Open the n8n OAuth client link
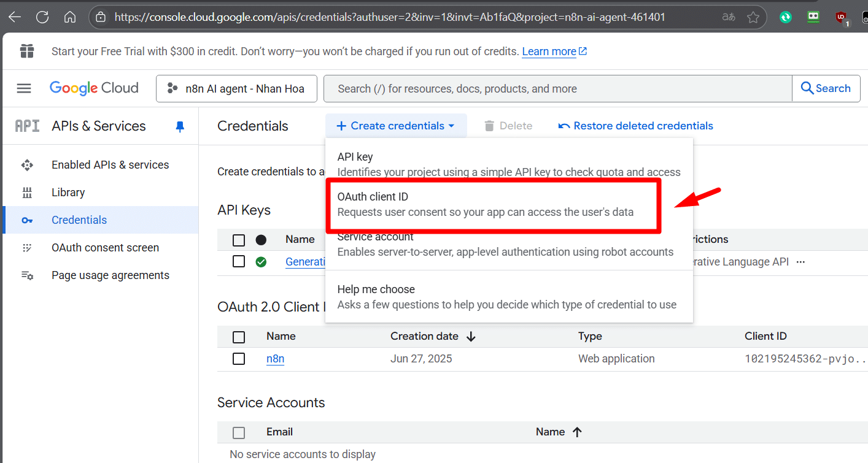The image size is (868, 463). (275, 359)
